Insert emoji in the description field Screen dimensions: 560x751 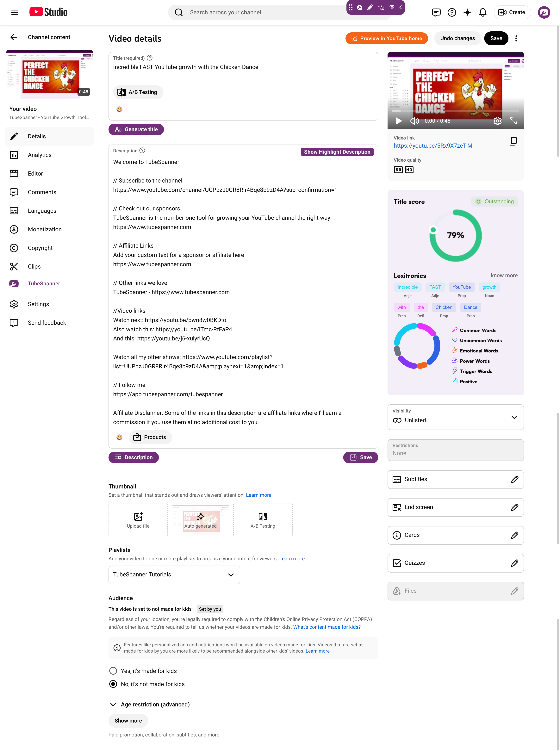[x=119, y=437]
